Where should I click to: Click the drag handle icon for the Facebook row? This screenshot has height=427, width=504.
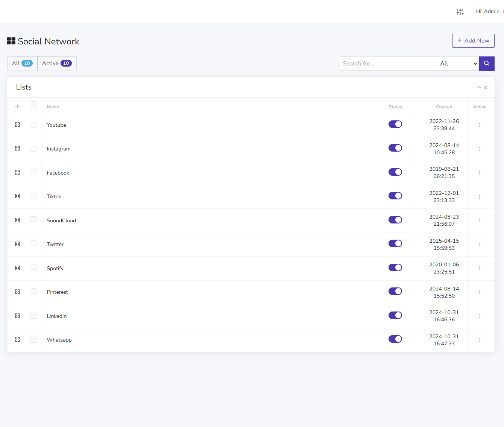pos(17,172)
